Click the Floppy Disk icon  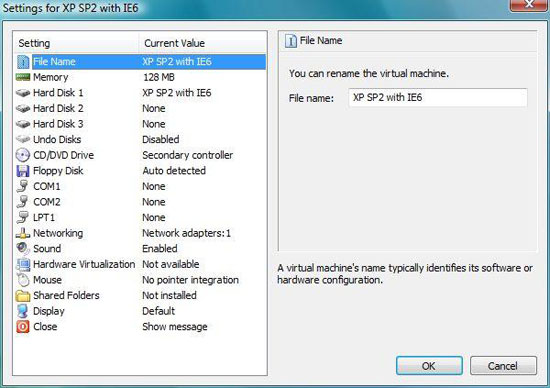point(23,171)
